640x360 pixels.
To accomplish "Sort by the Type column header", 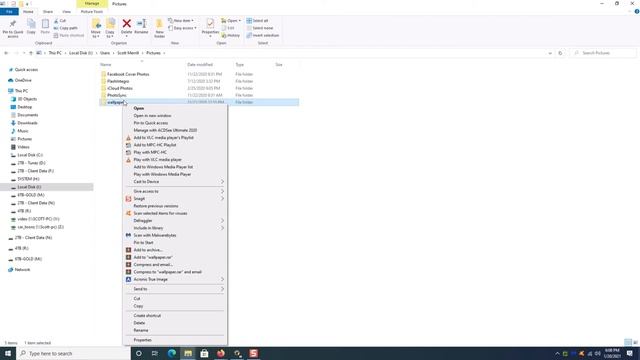I will (x=240, y=64).
